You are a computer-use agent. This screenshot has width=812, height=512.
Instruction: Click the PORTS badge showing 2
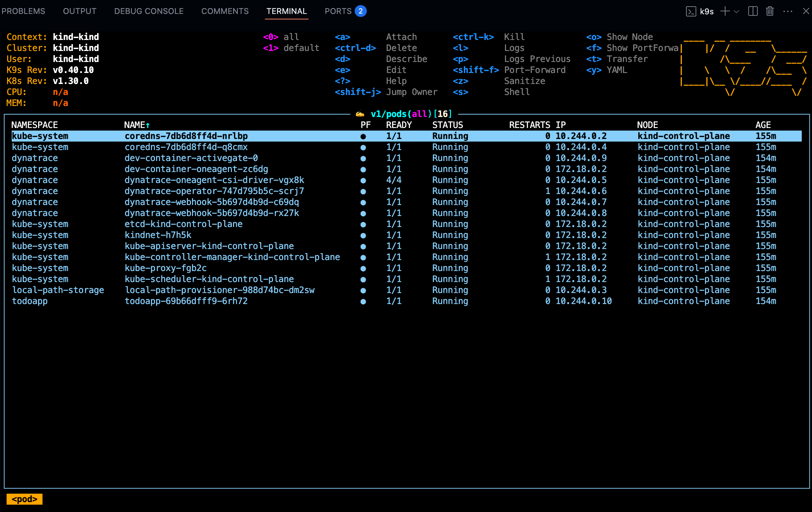pos(361,11)
